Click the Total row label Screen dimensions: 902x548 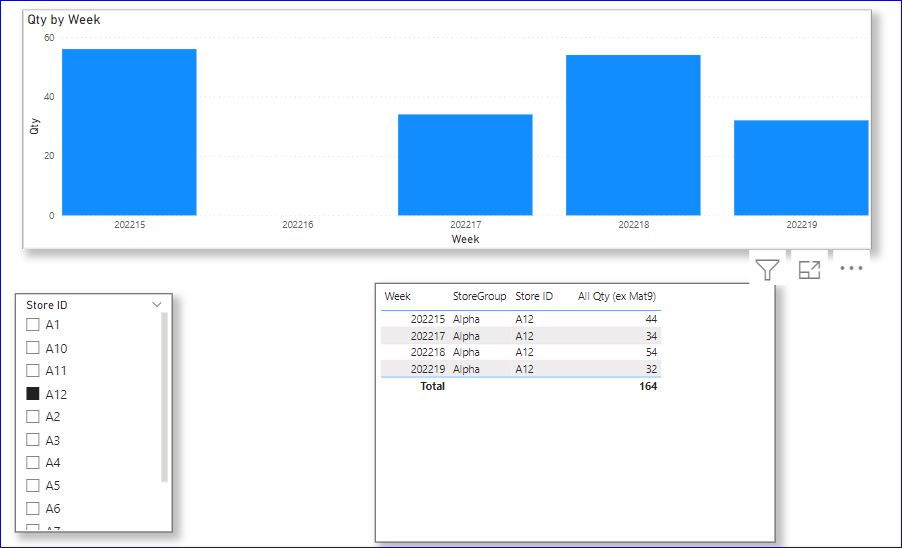pos(433,386)
